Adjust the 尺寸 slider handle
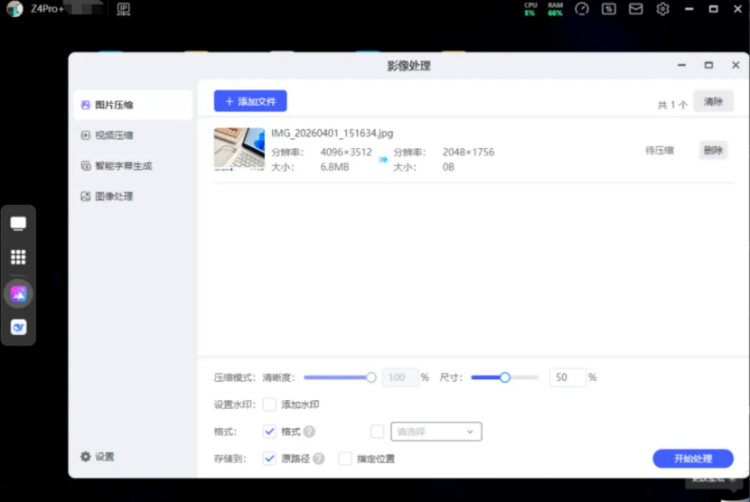Viewport: 750px width, 502px height. point(505,378)
